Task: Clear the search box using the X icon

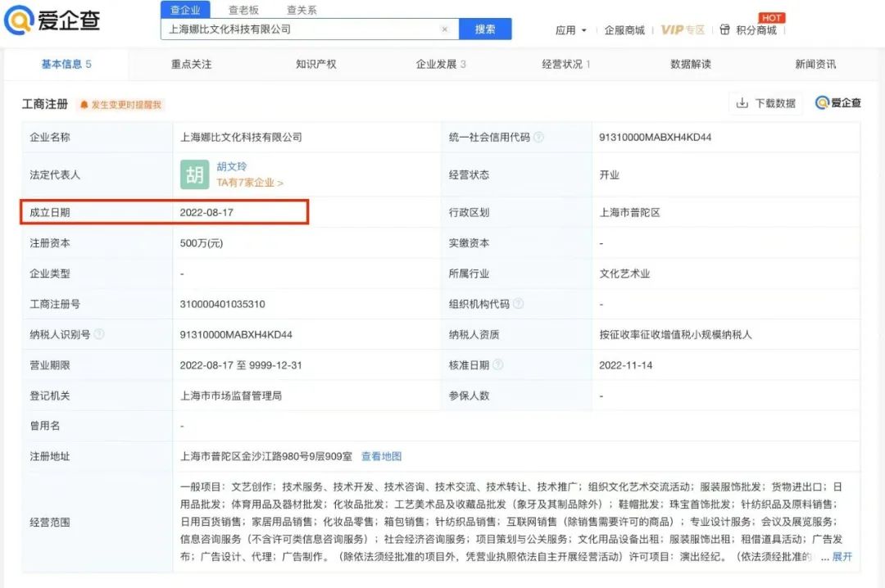Action: [445, 29]
